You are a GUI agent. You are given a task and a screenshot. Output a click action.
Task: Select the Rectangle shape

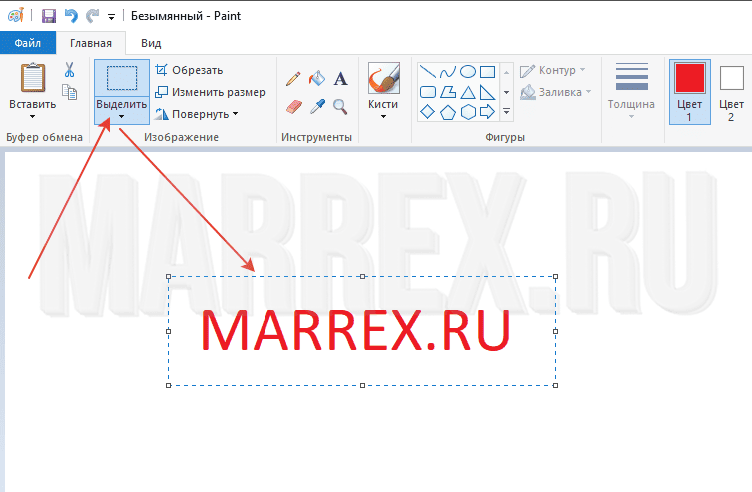pos(488,72)
